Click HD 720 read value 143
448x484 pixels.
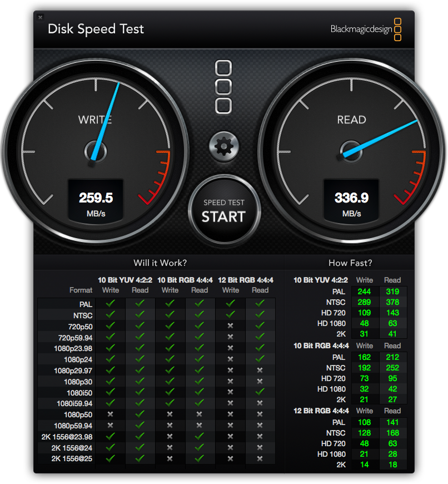pos(392,313)
